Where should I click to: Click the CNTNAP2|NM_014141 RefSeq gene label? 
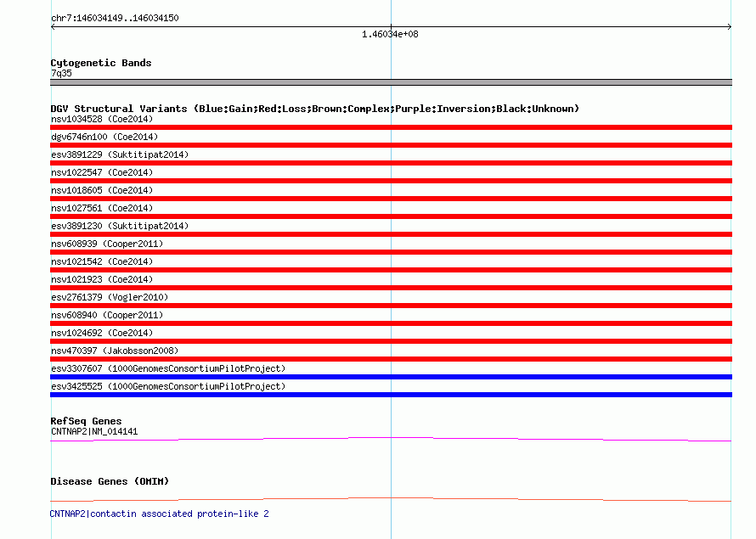coord(94,431)
